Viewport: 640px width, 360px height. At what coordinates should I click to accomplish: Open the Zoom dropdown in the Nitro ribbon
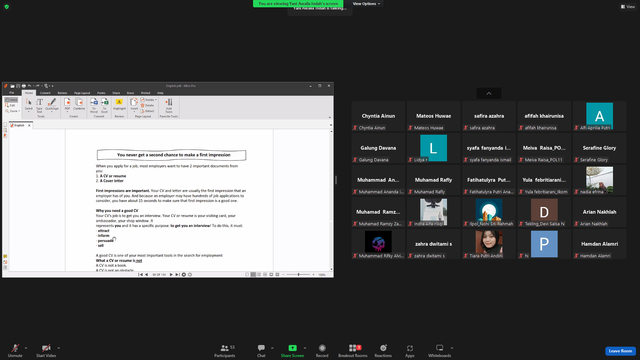pyautogui.click(x=13, y=111)
